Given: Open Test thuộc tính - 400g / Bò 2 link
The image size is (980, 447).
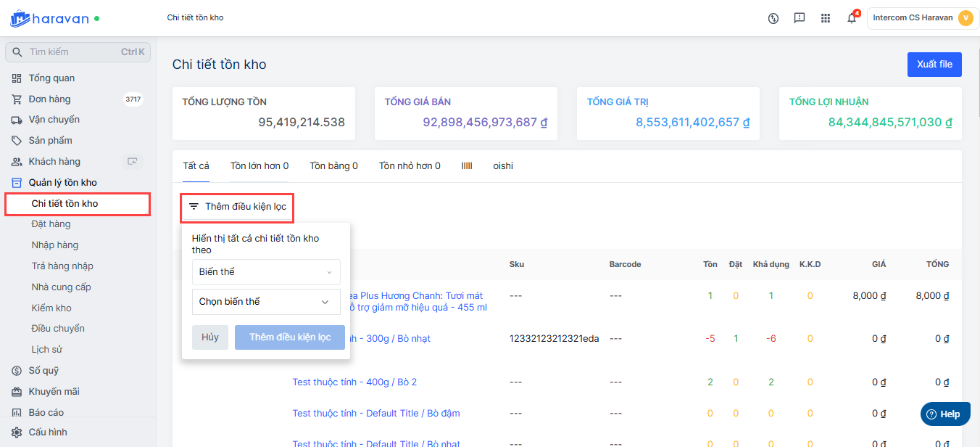Looking at the screenshot, I should coord(354,382).
